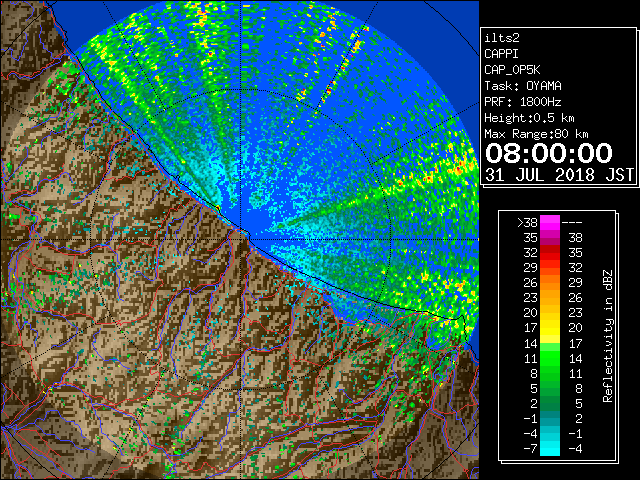Click the cyan -7 to -4 dBZ swatch
Screen dimensions: 640x480
(x=550, y=448)
